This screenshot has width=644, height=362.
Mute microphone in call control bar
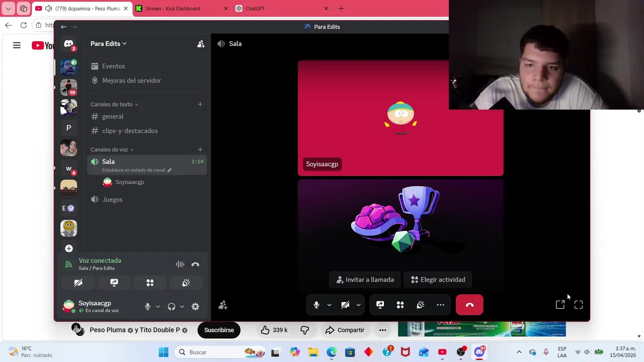pyautogui.click(x=316, y=305)
